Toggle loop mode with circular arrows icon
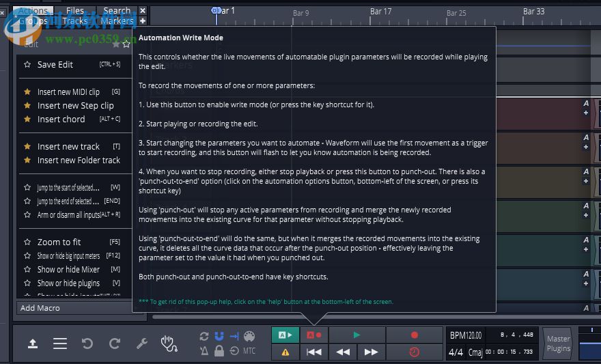This screenshot has height=364, width=601. click(x=204, y=337)
